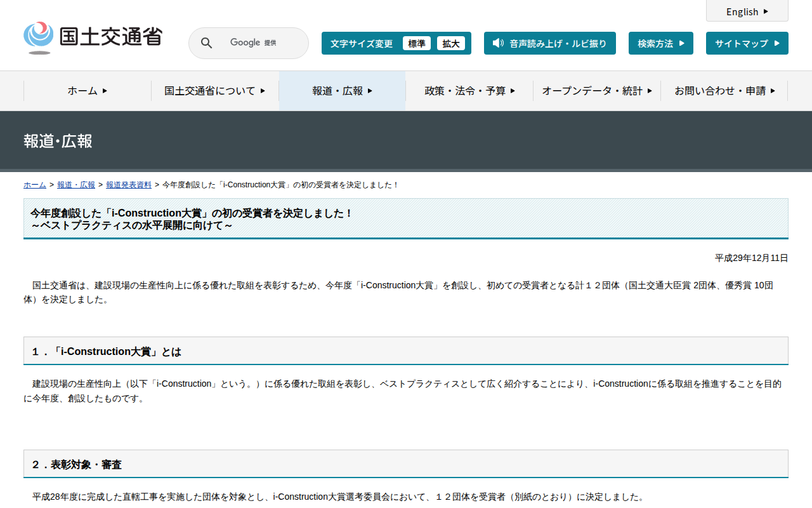Follow the 報道・広報 breadcrumb link
The width and height of the screenshot is (812, 508).
75,185
